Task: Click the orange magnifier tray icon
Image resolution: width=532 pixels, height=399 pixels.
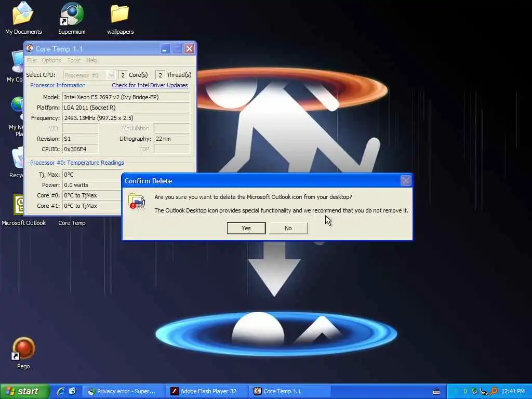Action: point(494,391)
